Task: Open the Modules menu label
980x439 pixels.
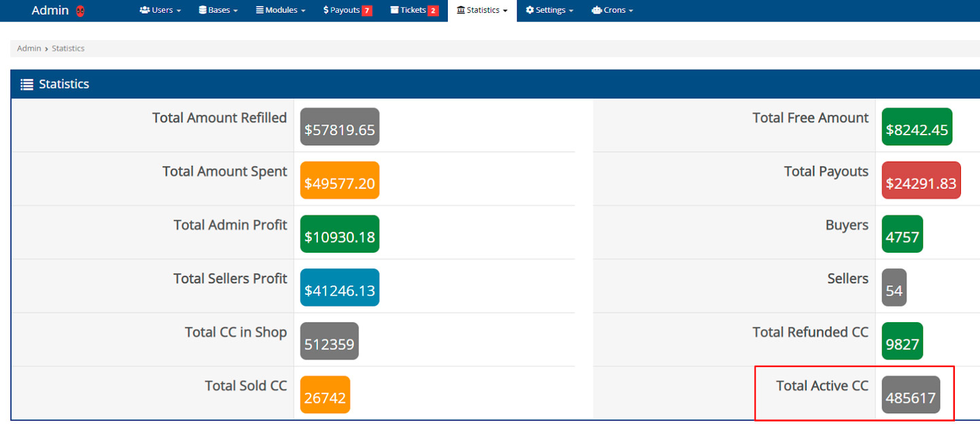Action: click(282, 10)
